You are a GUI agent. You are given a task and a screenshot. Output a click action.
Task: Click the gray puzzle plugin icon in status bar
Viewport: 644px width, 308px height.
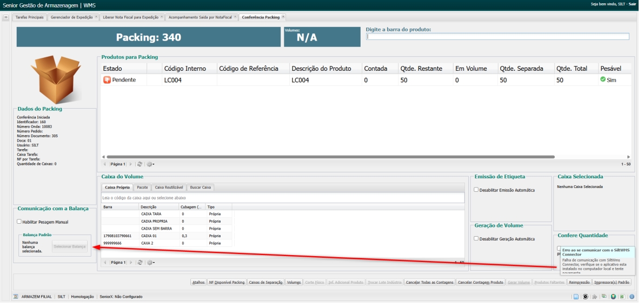[594, 297]
